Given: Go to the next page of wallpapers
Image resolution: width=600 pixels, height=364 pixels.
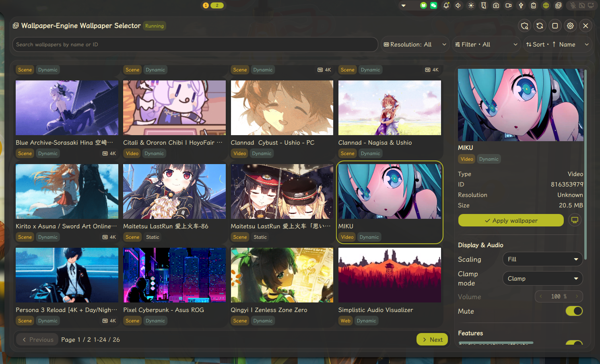Looking at the screenshot, I should [432, 339].
